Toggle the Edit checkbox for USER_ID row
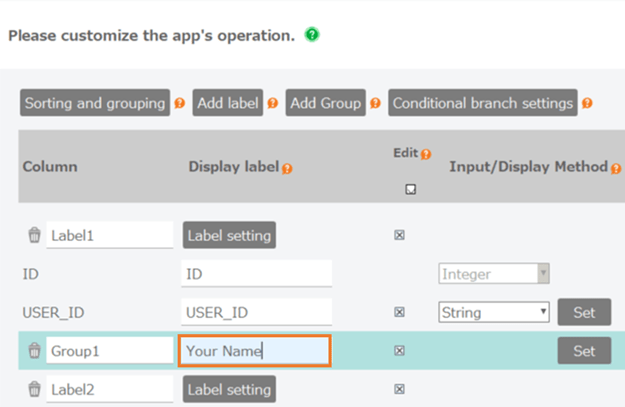 tap(400, 312)
